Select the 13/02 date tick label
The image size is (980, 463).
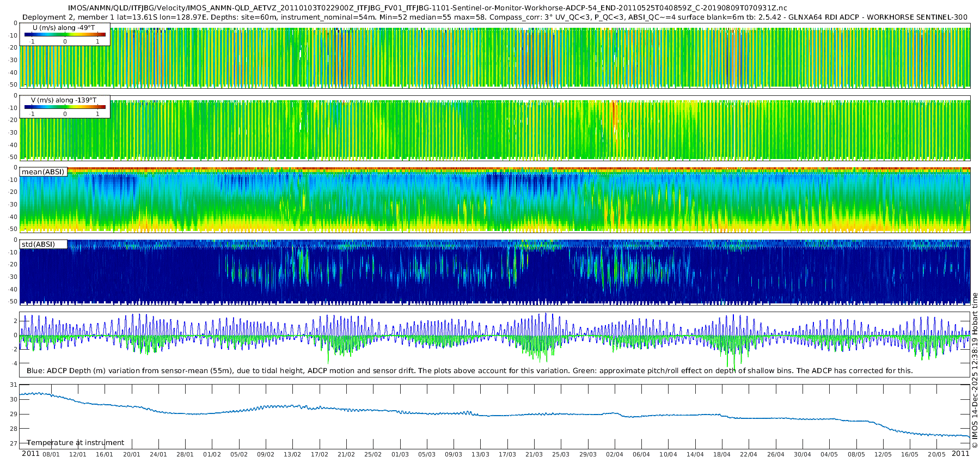(292, 454)
